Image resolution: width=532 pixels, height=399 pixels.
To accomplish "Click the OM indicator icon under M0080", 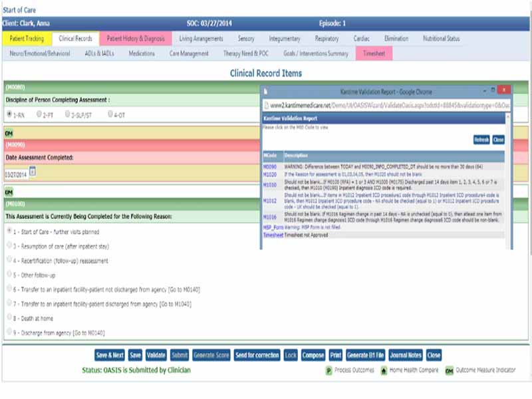I will [x=9, y=134].
